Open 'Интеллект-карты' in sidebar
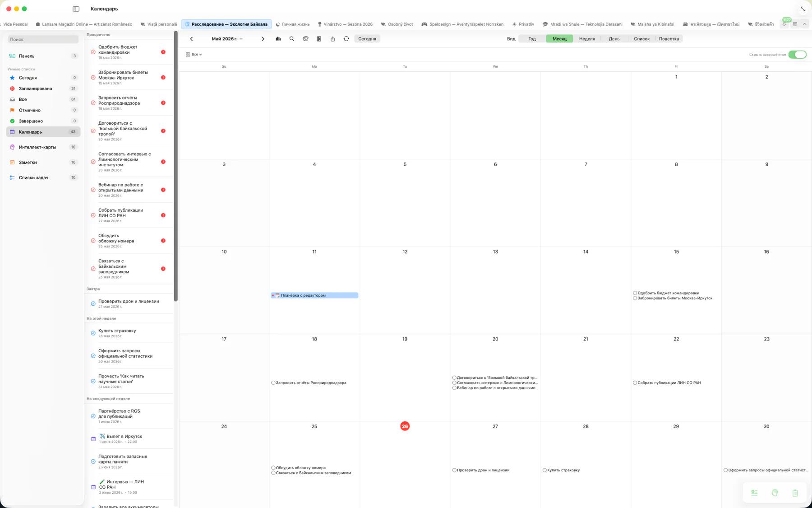 (x=43, y=147)
